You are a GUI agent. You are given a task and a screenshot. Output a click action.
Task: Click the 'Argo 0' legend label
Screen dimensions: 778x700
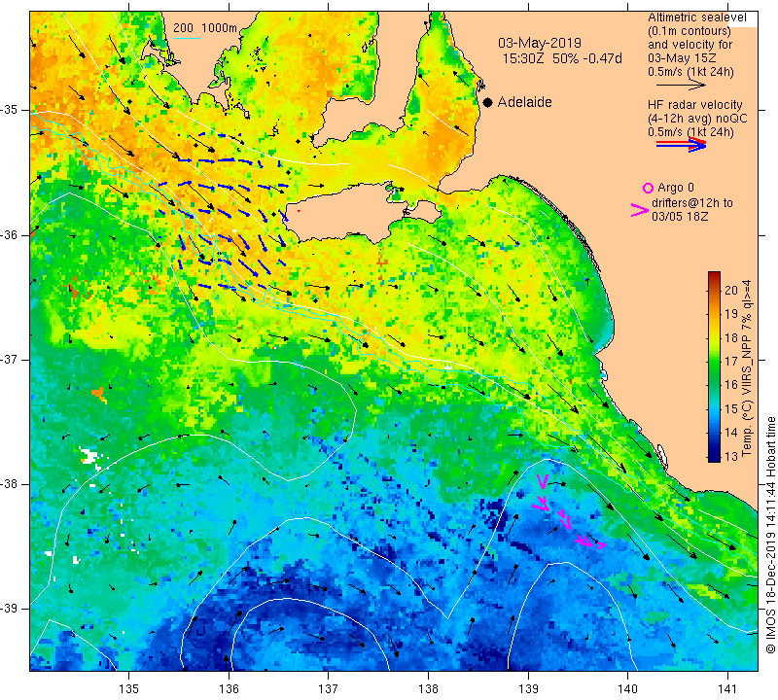(676, 188)
